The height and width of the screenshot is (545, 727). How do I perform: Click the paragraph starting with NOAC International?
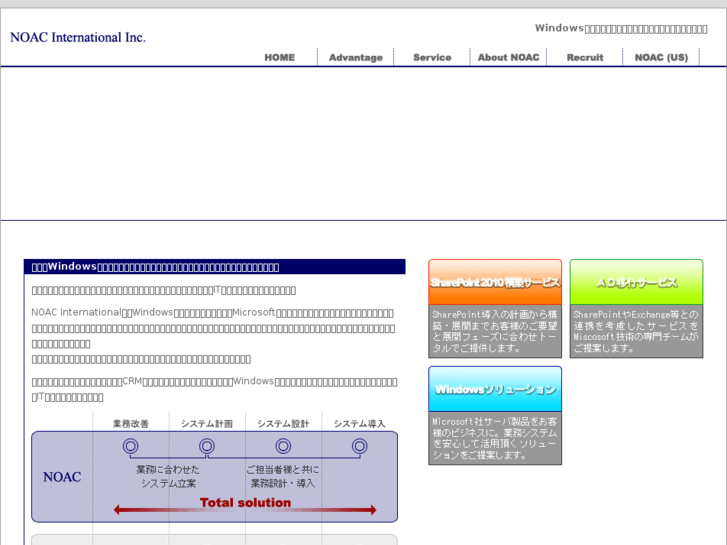tap(214, 336)
